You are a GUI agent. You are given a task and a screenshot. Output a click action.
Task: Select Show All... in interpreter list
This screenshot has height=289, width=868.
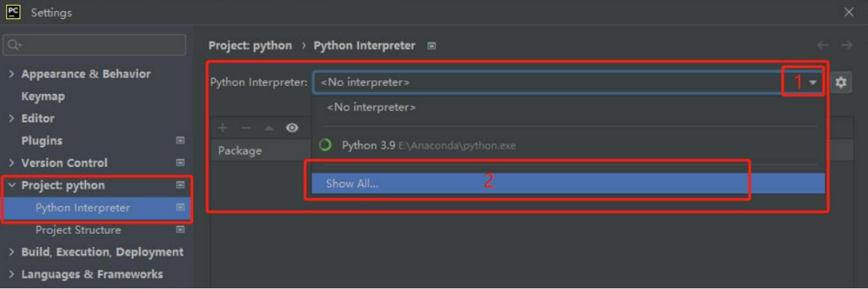tap(568, 184)
